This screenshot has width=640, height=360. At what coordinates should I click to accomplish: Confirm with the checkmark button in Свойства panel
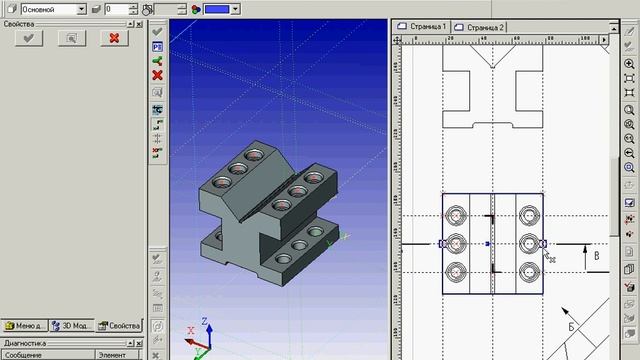coord(29,38)
